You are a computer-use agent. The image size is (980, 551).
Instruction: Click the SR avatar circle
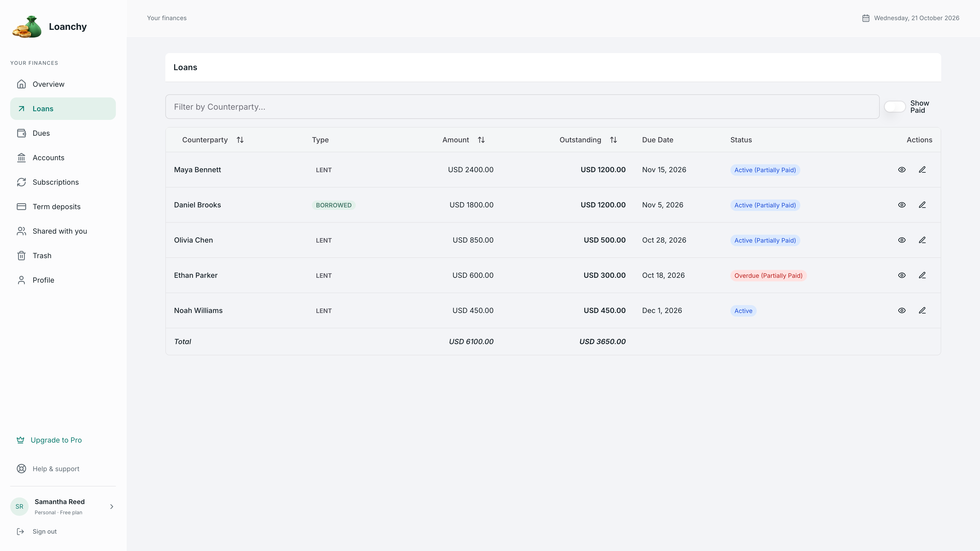19,507
